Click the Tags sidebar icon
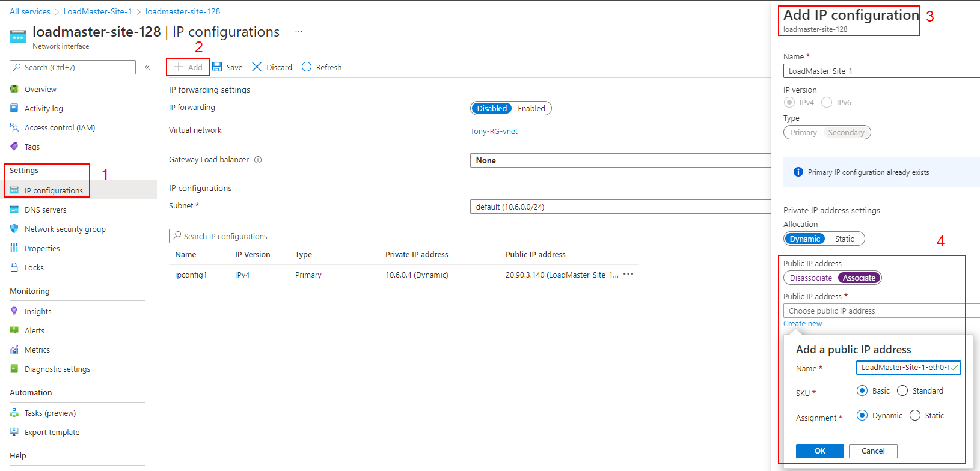 (14, 147)
